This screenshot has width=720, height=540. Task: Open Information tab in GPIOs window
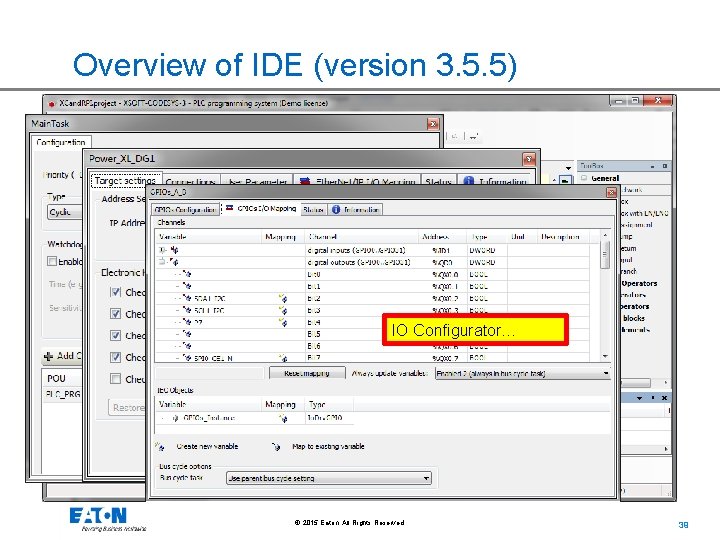point(356,209)
